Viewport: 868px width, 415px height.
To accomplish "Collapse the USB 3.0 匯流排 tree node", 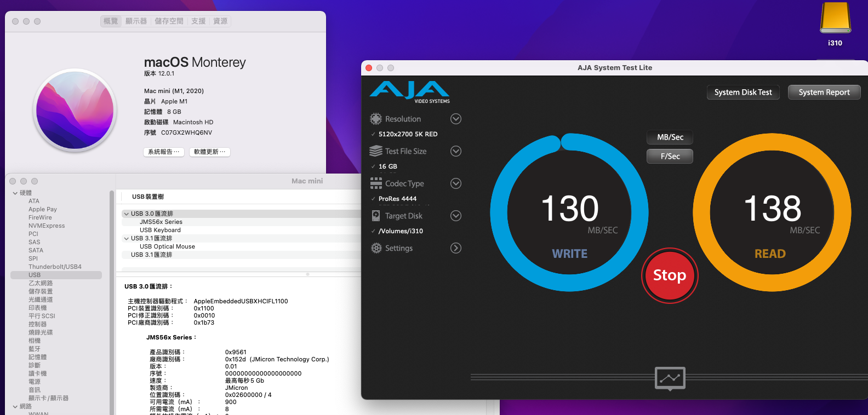I will [127, 214].
